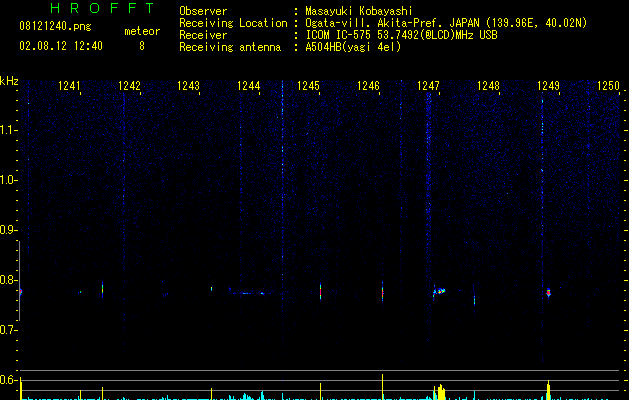Select the file name 08121240.png
Screen dimensions: 629x400
point(55,27)
